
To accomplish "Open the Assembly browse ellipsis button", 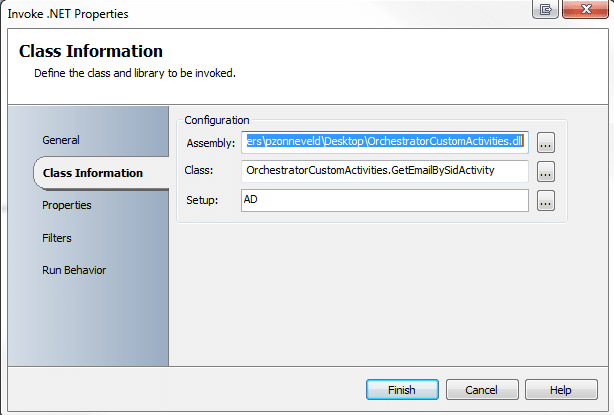I will 545,142.
